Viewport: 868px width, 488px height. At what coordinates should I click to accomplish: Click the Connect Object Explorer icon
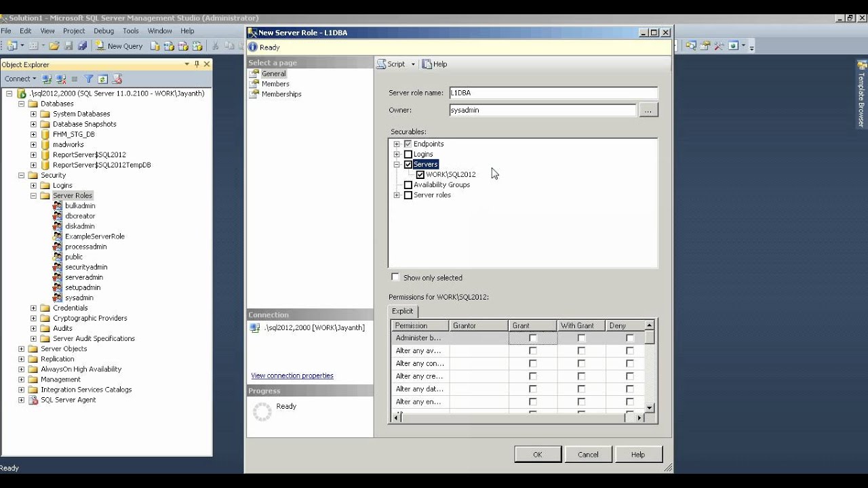47,79
